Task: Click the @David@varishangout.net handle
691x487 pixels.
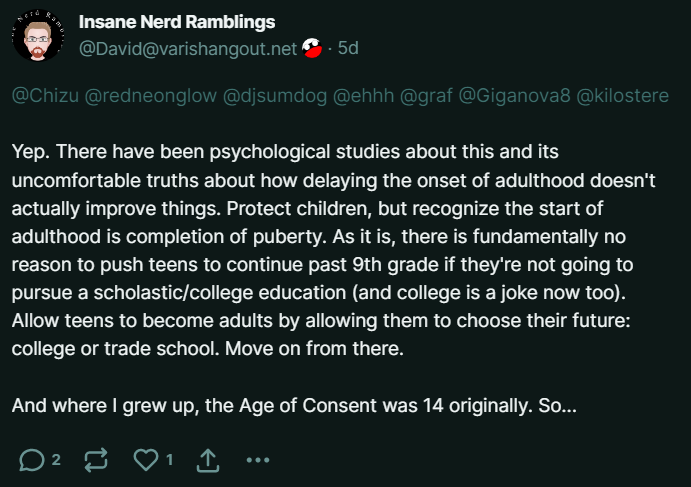Action: (187, 48)
